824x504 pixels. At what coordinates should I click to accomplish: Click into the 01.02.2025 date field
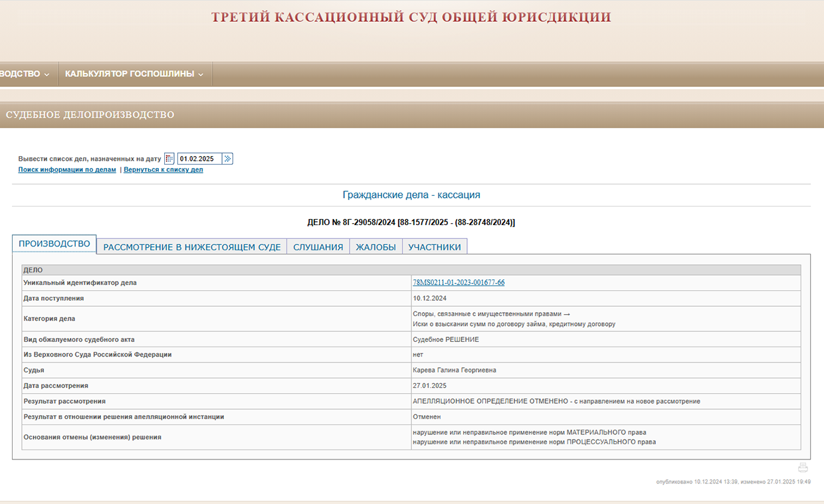point(199,159)
